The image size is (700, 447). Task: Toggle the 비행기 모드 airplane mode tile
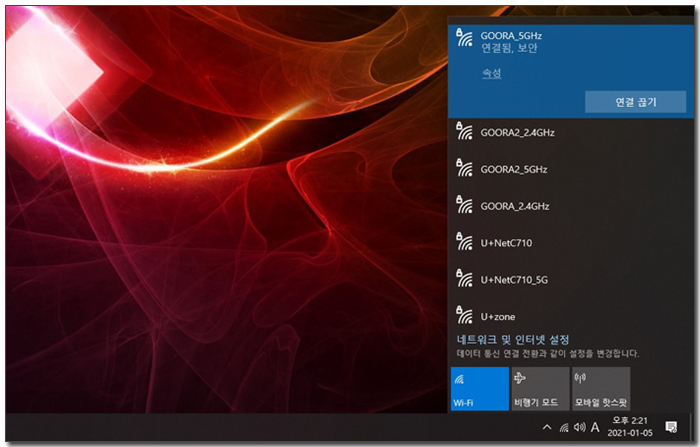pos(540,389)
